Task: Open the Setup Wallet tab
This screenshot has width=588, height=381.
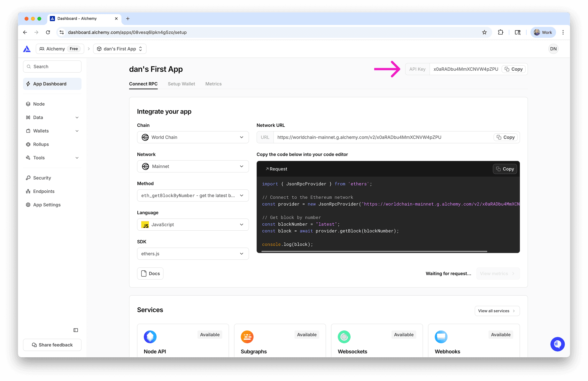Action: coord(181,84)
